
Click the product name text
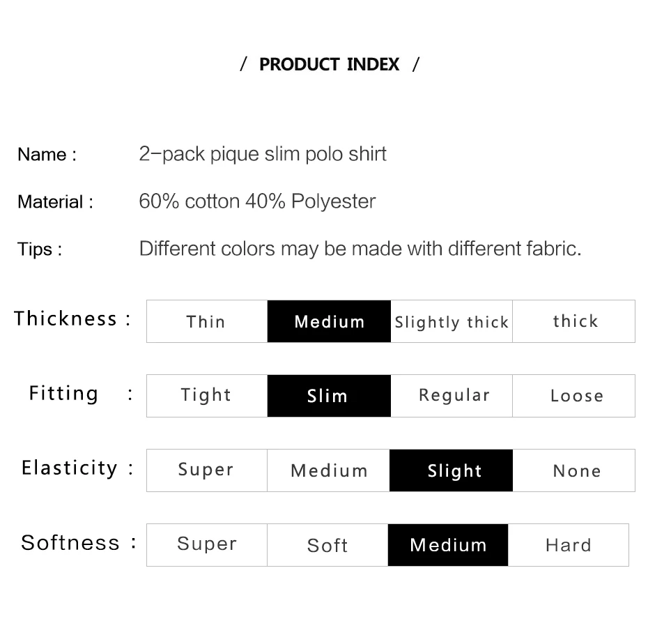[263, 154]
